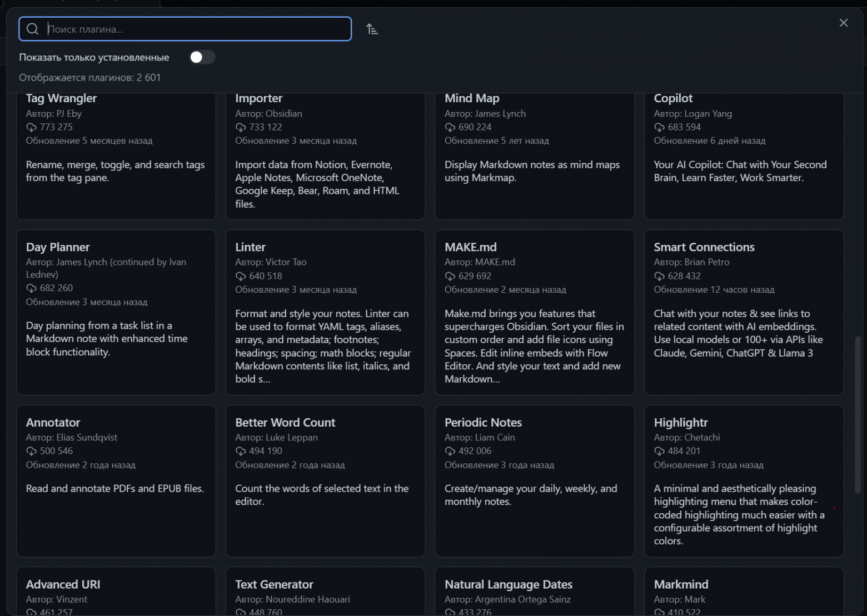Select the Annotator plugin title
This screenshot has width=867, height=616.
53,423
